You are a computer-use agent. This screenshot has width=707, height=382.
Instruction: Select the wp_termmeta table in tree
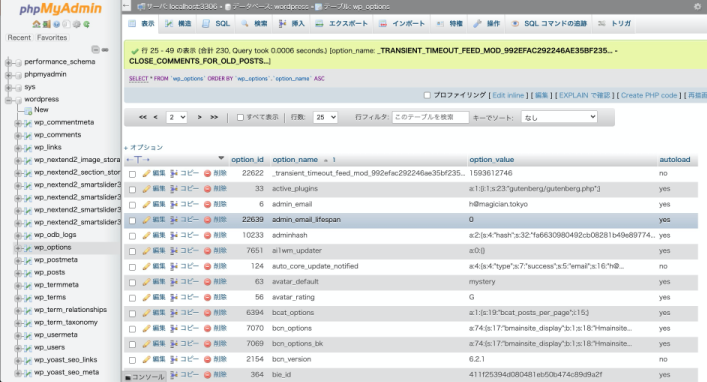point(56,285)
